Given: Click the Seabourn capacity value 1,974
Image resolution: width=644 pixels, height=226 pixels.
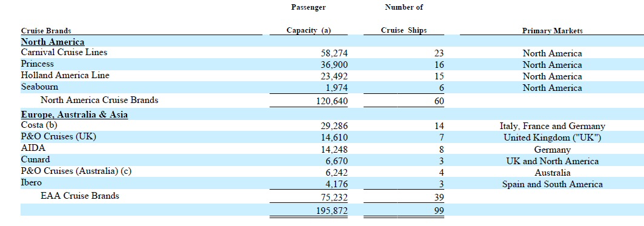Looking at the screenshot, I should tap(337, 88).
